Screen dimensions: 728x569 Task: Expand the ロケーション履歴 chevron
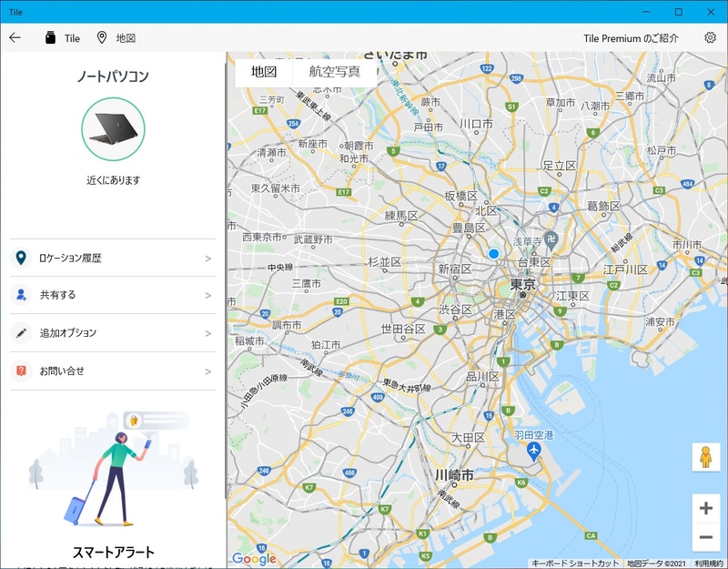tap(210, 257)
